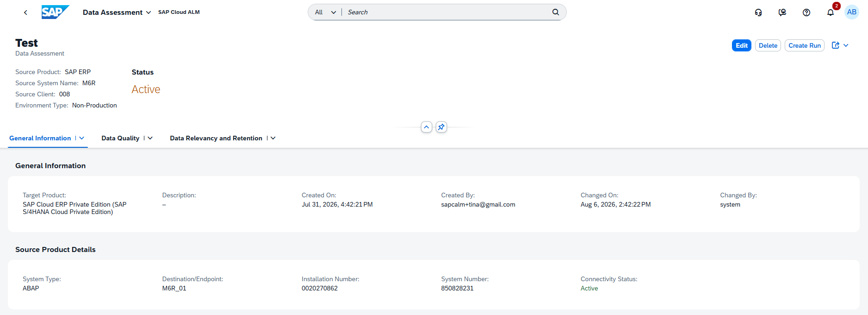Viewport: 868px width, 315px height.
Task: Click the Test page title
Action: [x=26, y=43]
